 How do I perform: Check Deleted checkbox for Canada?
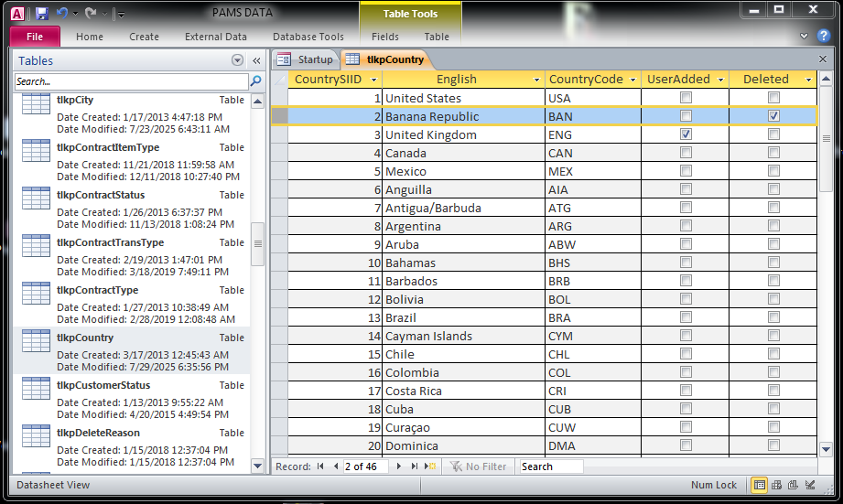tap(773, 153)
